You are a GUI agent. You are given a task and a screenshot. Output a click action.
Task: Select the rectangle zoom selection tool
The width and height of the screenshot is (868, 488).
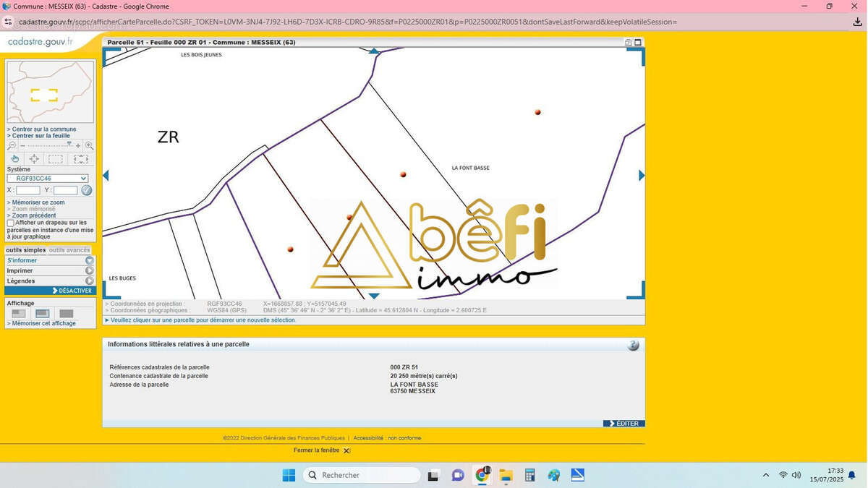pos(56,159)
